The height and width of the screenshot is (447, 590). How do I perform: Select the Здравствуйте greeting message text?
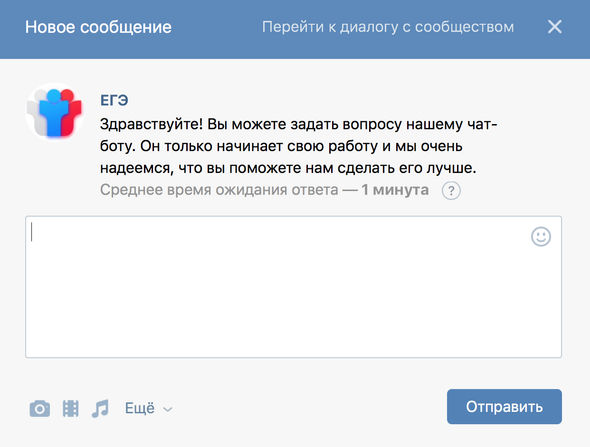298,146
